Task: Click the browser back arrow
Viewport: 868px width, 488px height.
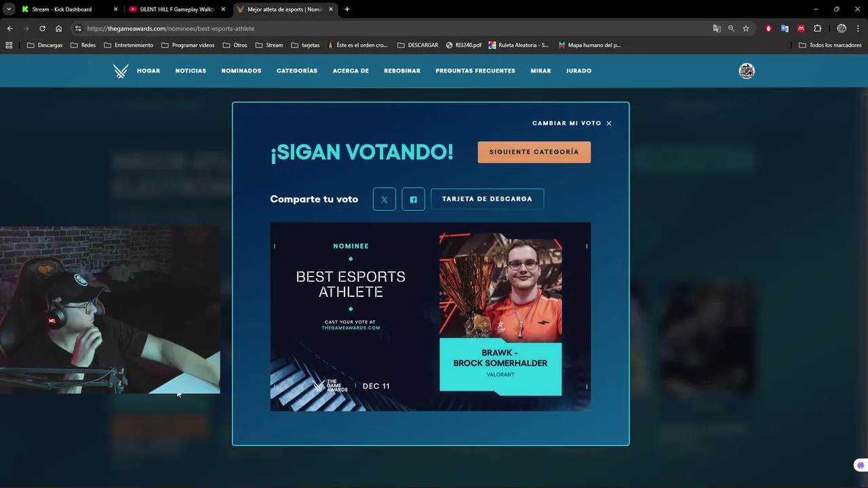Action: [x=10, y=28]
